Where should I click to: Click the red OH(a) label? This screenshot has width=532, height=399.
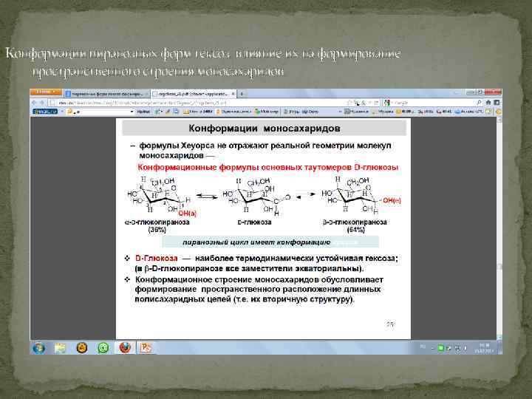[187, 214]
